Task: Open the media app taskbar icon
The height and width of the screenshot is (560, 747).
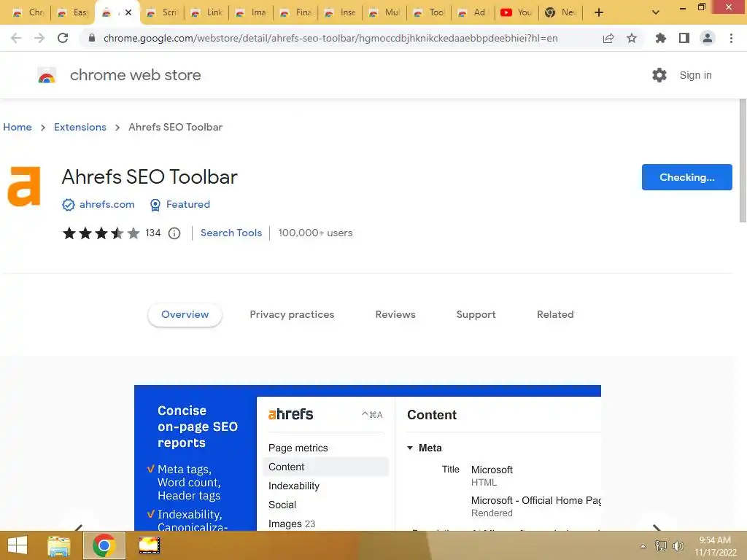Action: pos(149,545)
